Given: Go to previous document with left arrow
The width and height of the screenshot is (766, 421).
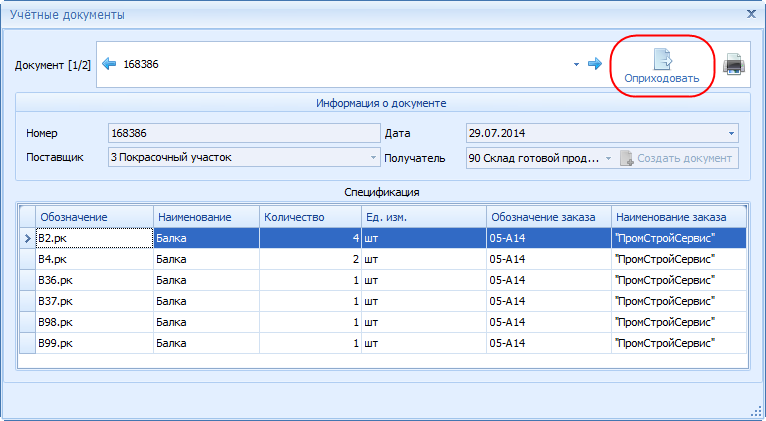Looking at the screenshot, I should (110, 64).
